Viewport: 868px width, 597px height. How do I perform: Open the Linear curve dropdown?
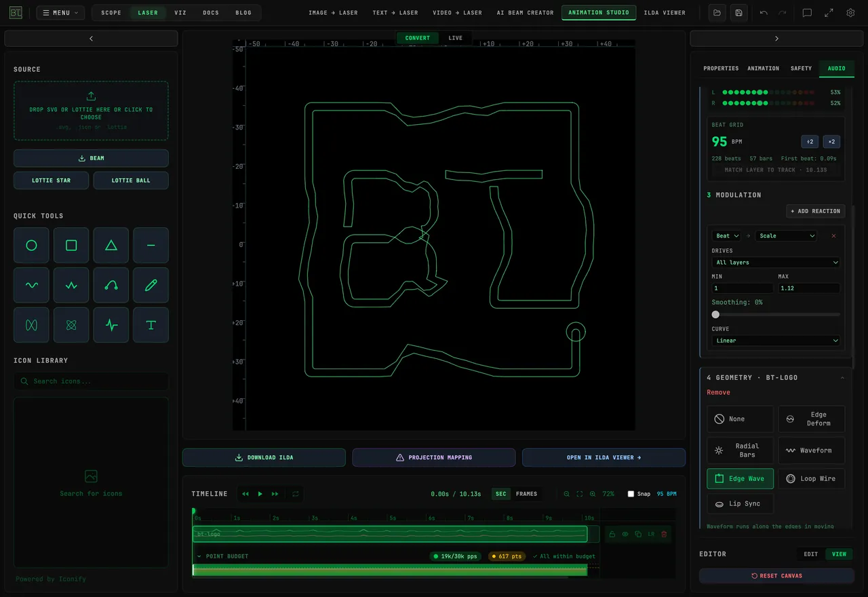point(776,341)
